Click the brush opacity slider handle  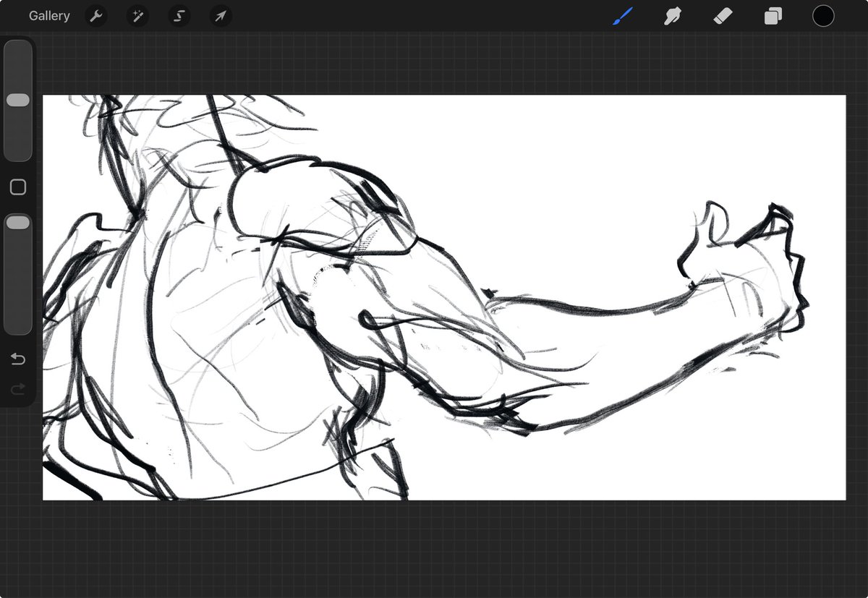click(x=18, y=223)
